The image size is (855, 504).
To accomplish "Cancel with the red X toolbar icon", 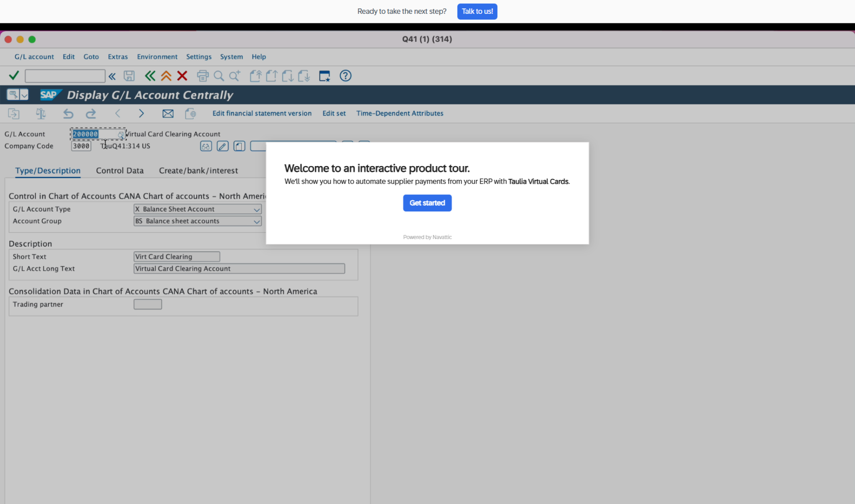I will (182, 76).
